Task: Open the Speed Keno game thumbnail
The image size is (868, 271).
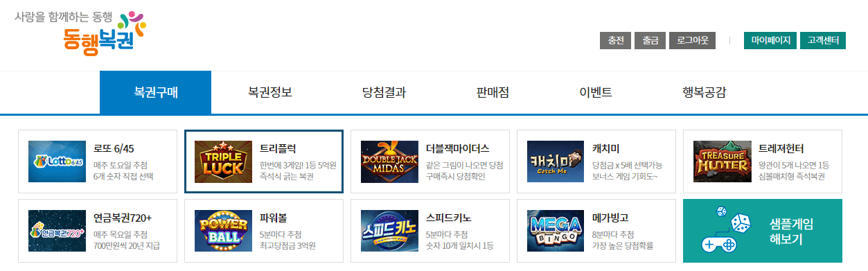Action: coord(389,231)
